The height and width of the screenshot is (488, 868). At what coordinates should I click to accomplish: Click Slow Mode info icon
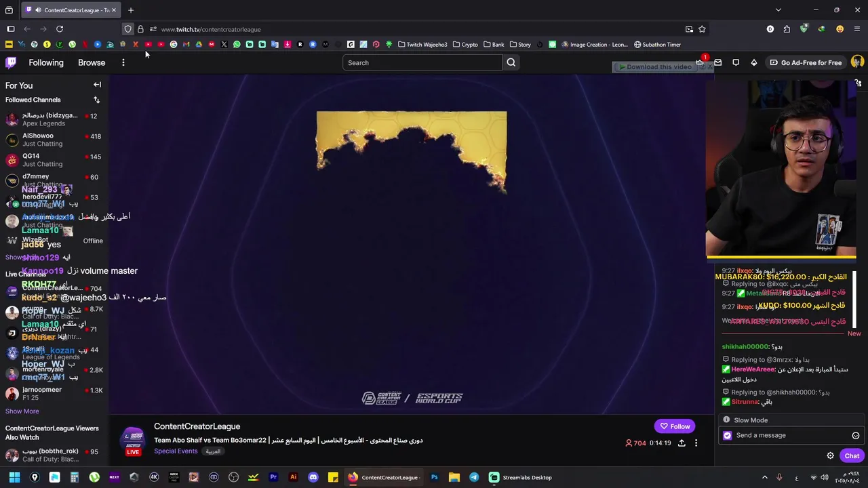(726, 420)
